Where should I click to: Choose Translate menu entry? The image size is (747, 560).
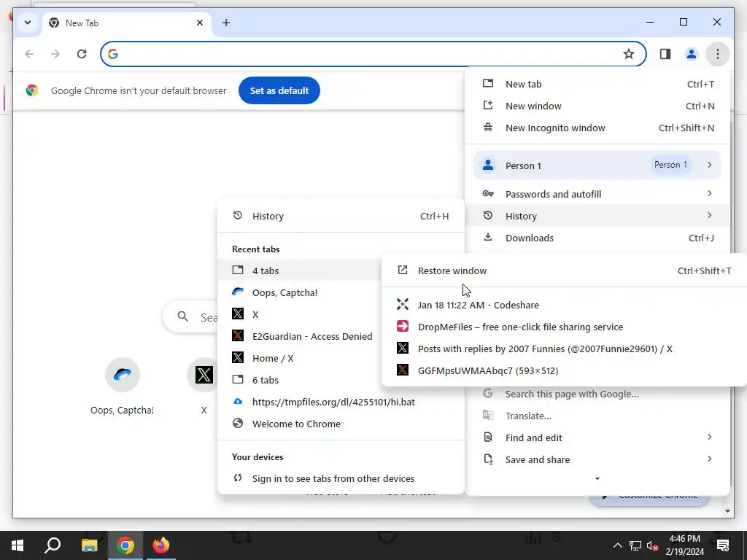597,416
